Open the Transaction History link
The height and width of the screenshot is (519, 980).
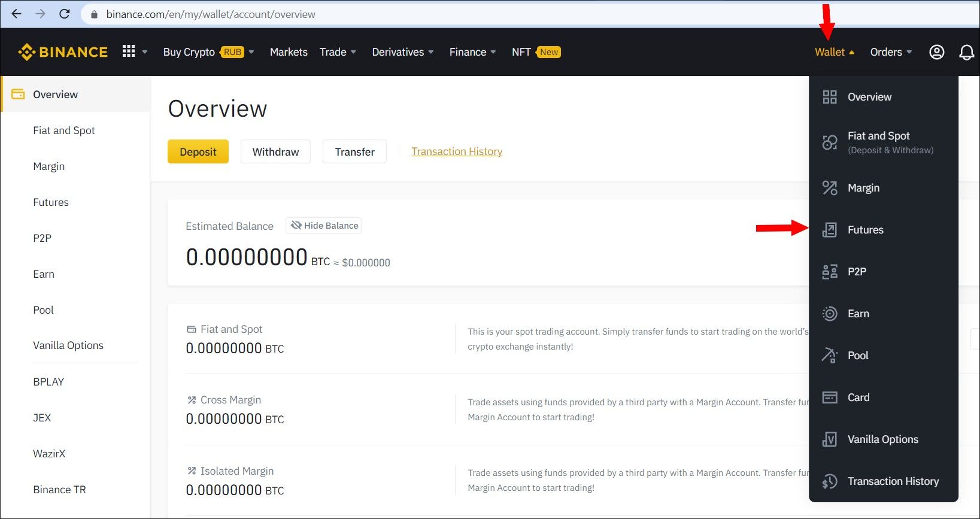(457, 151)
